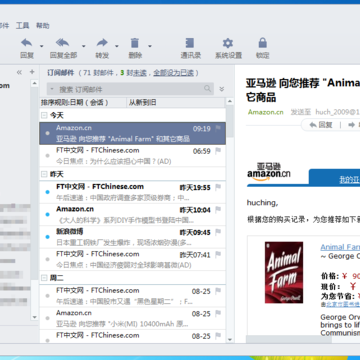Click the Animal Farm product title link
The image size is (360, 360).
[x=340, y=247]
